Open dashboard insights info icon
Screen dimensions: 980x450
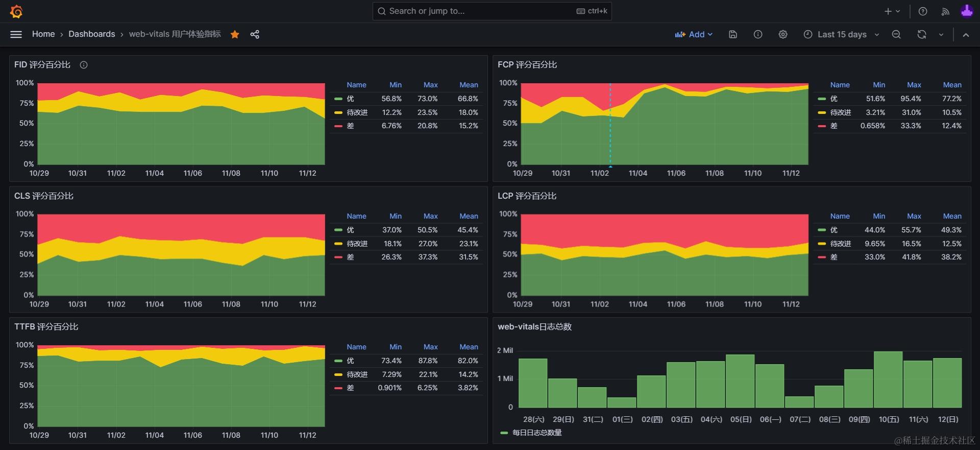(x=758, y=34)
